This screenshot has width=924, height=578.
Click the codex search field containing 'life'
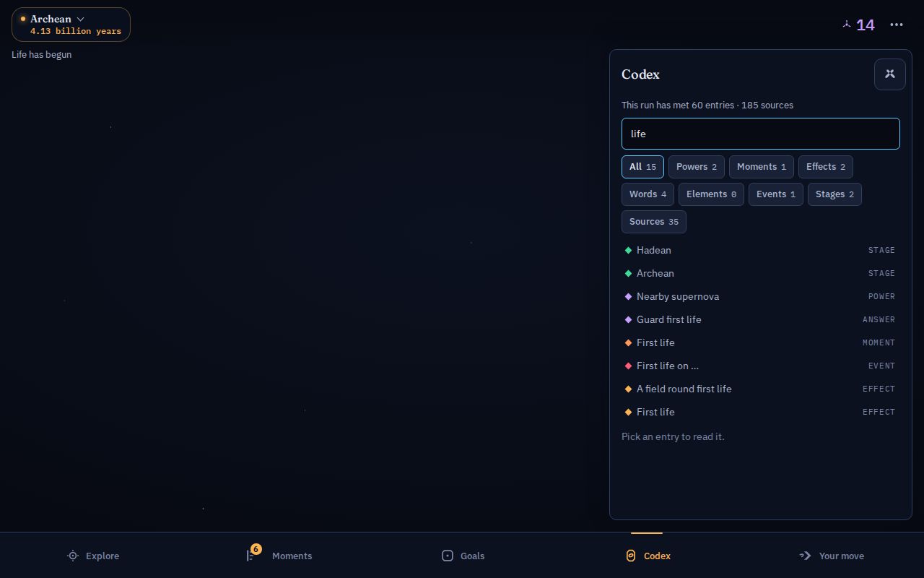761,134
